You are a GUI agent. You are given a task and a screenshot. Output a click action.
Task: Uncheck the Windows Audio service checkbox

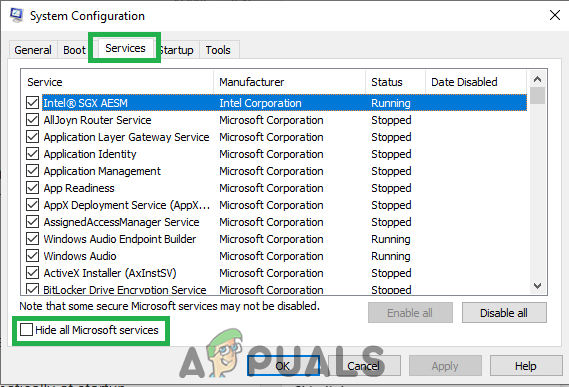pyautogui.click(x=32, y=256)
